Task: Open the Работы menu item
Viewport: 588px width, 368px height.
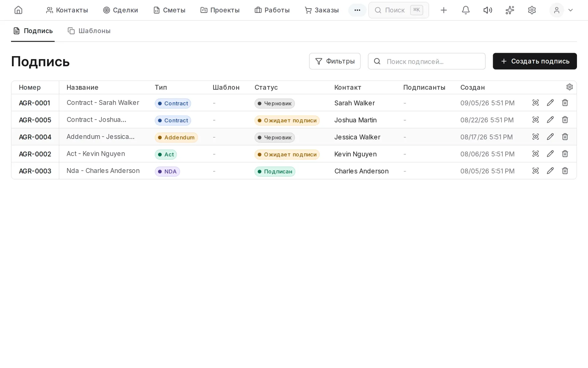Action: (x=272, y=10)
